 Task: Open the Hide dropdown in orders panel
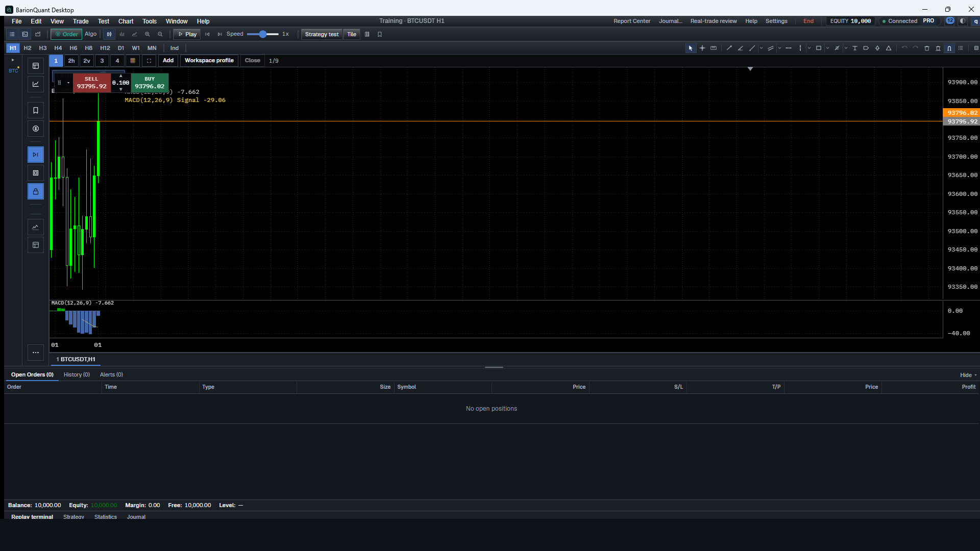(x=968, y=375)
